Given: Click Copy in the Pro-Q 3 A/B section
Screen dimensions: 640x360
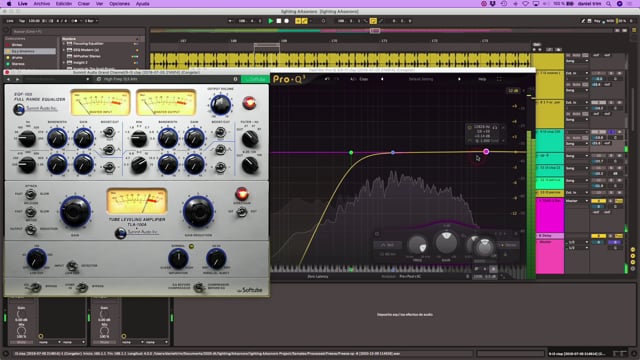Looking at the screenshot, I should 364,79.
